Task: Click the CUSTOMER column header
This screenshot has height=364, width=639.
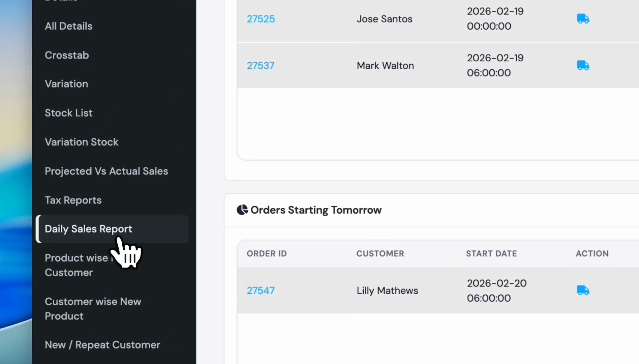Action: pyautogui.click(x=380, y=253)
